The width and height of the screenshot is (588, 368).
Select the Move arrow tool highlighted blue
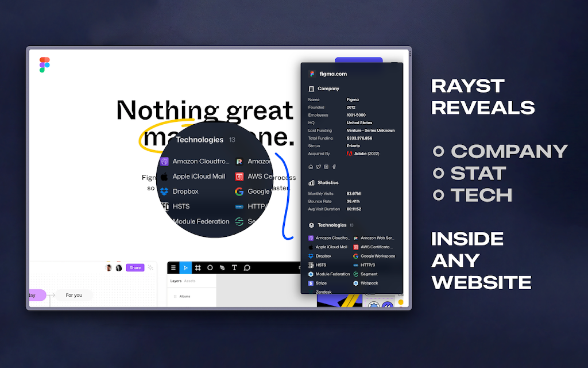[185, 268]
